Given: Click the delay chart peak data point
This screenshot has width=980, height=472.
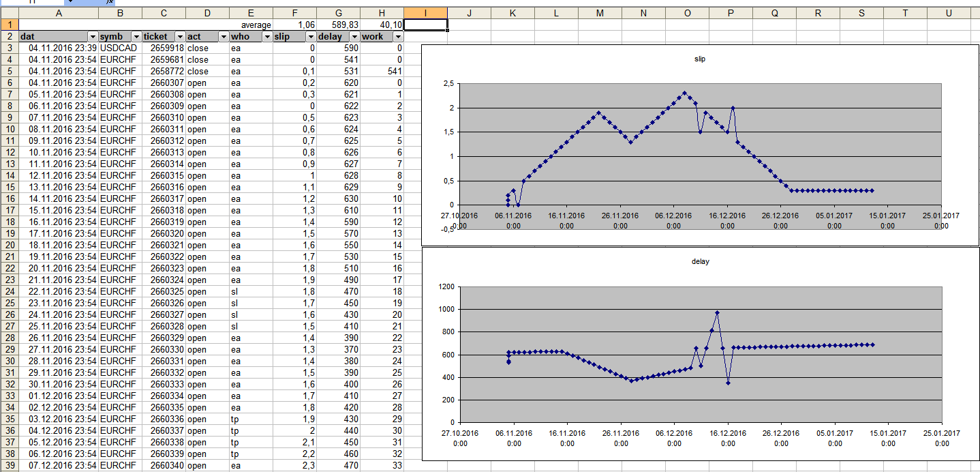Looking at the screenshot, I should pos(717,313).
